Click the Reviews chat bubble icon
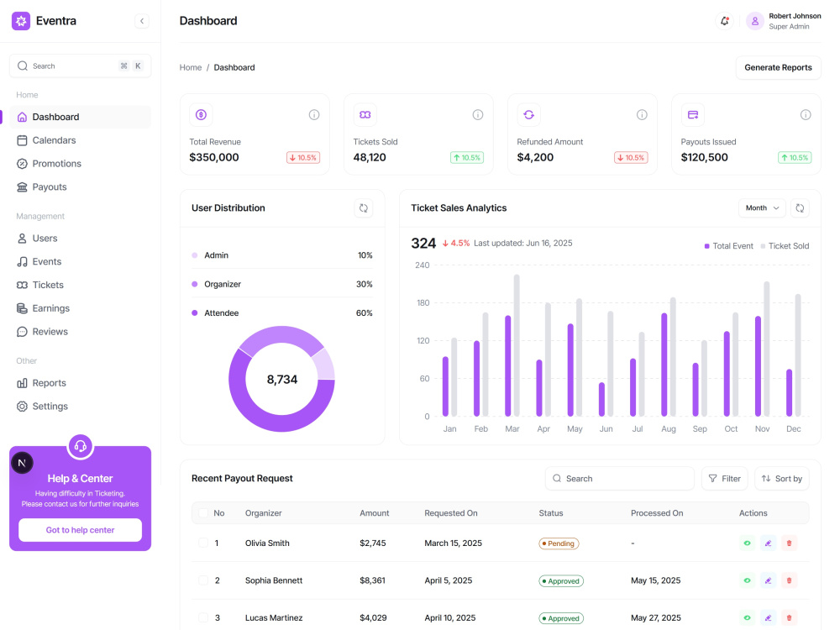840x630 pixels. [x=22, y=332]
